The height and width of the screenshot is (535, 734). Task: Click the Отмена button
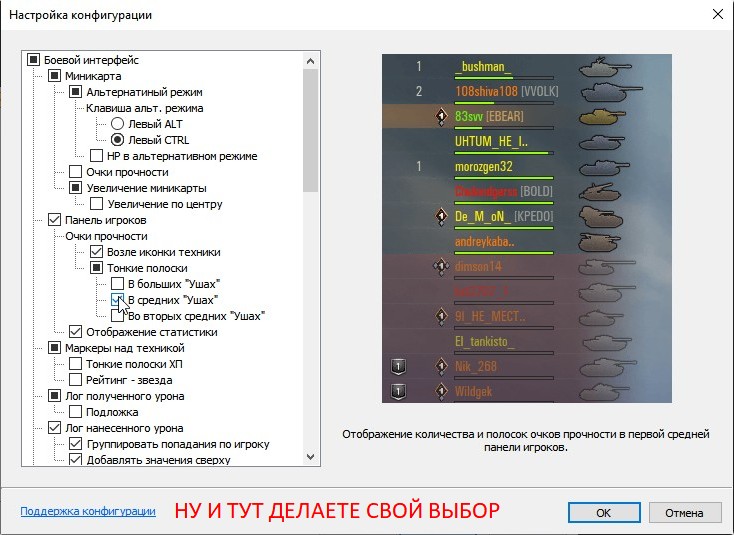tap(684, 512)
